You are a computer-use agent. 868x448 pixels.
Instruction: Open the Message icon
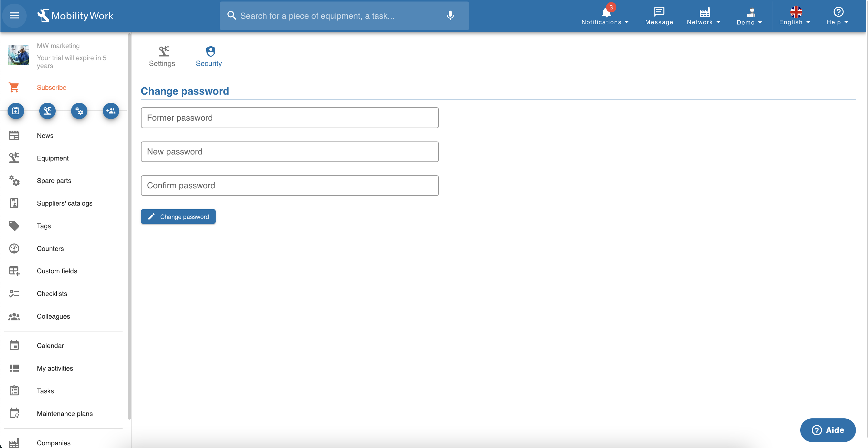pos(659,12)
